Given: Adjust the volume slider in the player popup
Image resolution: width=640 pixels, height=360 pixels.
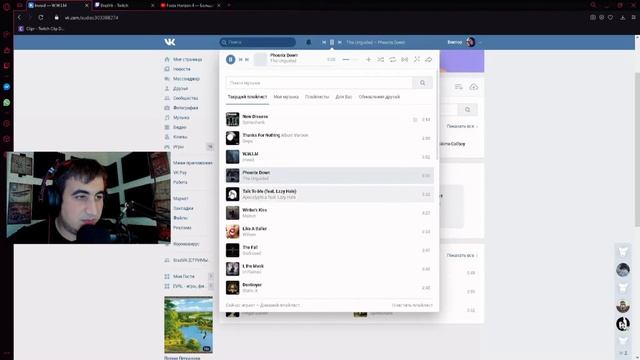Looking at the screenshot, I should tap(351, 60).
